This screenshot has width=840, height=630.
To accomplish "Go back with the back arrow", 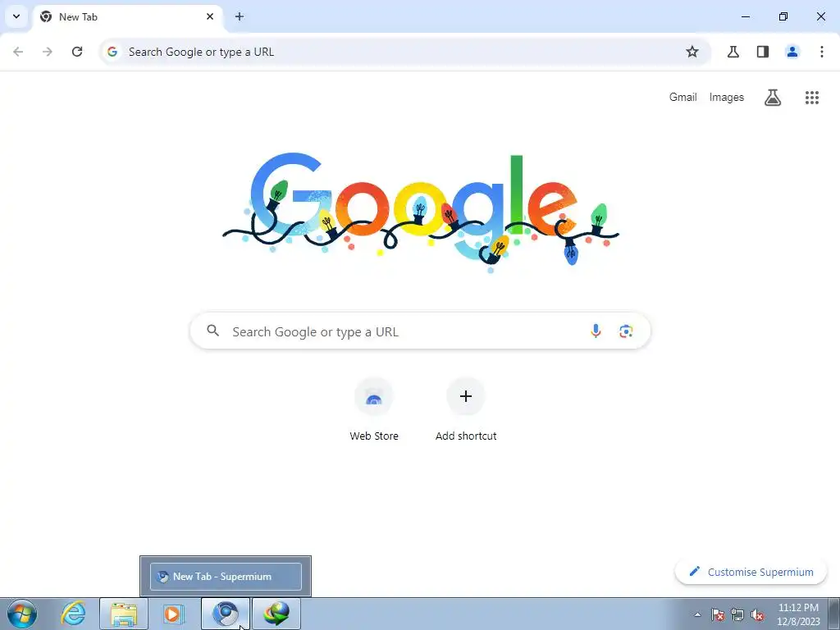I will [x=18, y=52].
